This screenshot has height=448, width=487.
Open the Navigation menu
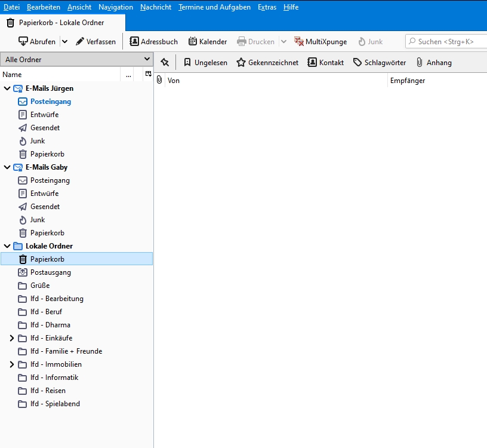coord(116,7)
